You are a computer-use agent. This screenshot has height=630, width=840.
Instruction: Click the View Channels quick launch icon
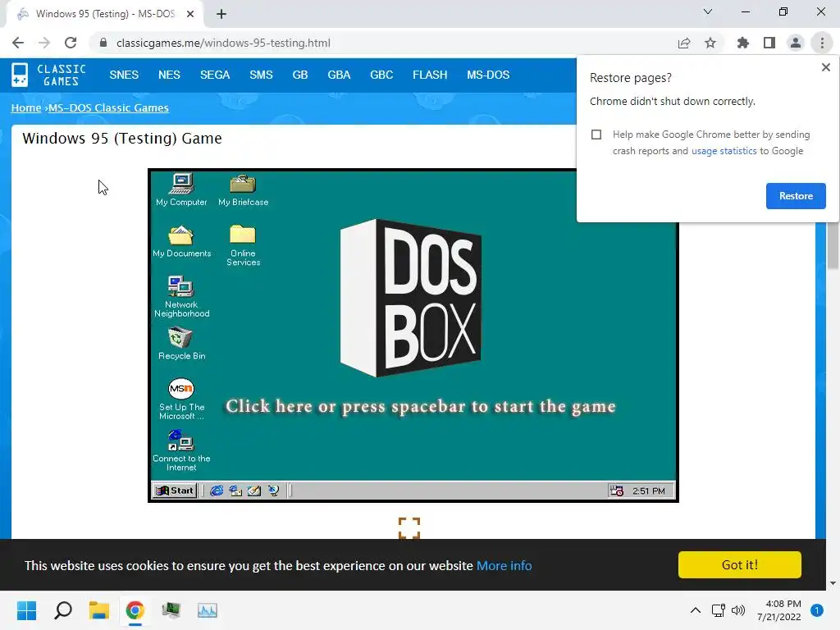point(273,491)
